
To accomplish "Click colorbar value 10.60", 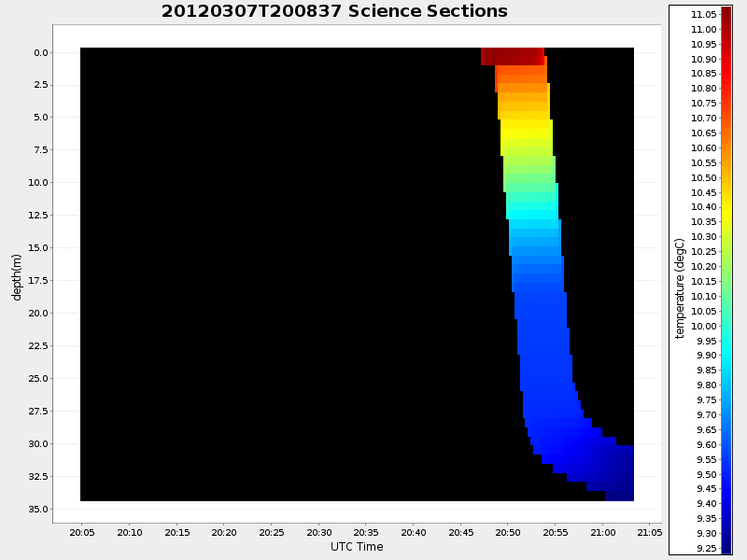I will click(x=704, y=148).
